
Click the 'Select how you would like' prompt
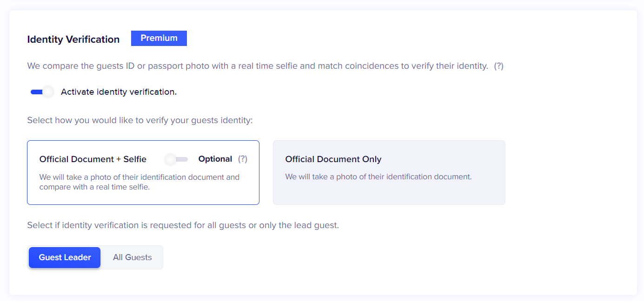(x=140, y=120)
